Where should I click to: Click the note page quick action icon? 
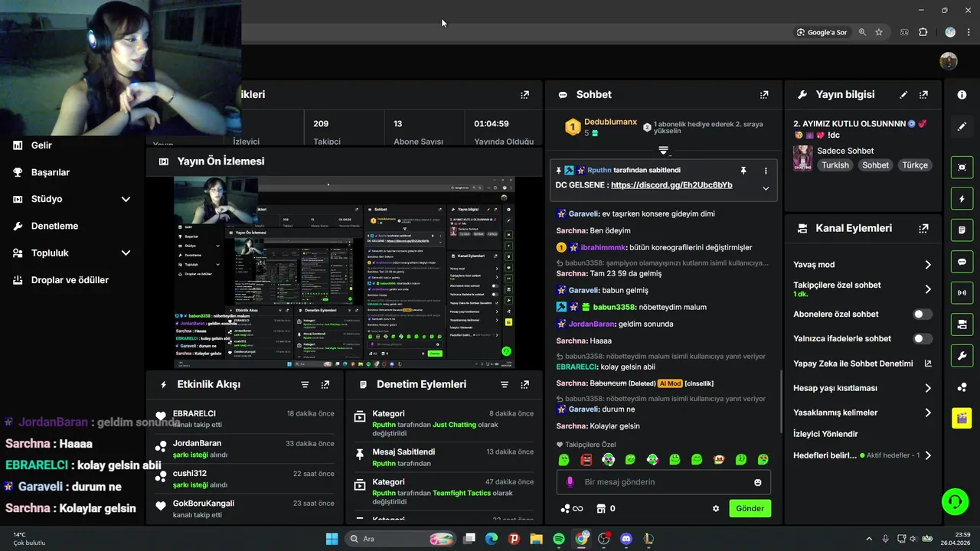(962, 230)
